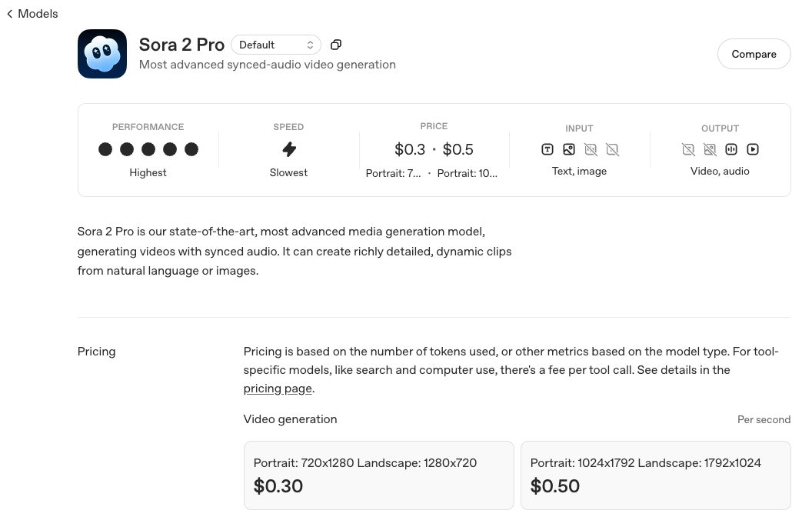The image size is (812, 517).
Task: Click the disabled text output icon
Action: (688, 150)
